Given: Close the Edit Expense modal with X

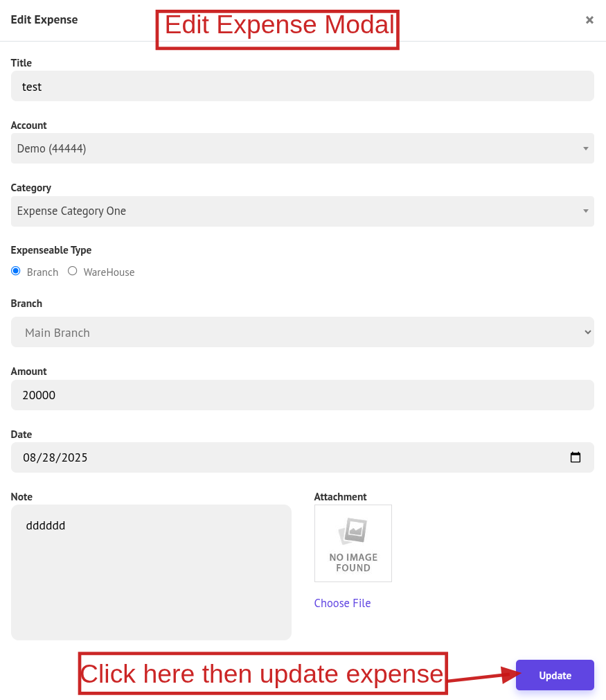Looking at the screenshot, I should [x=589, y=20].
